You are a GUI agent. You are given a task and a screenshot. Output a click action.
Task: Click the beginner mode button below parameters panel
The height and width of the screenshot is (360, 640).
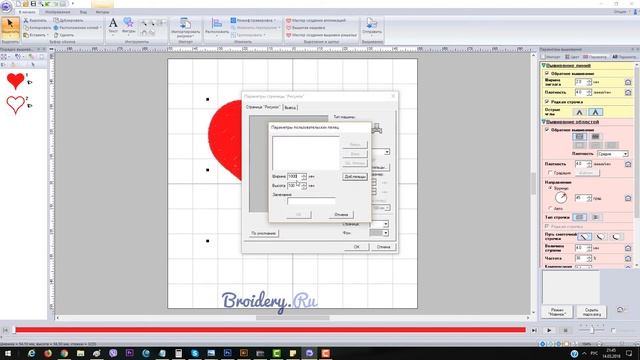tap(557, 312)
